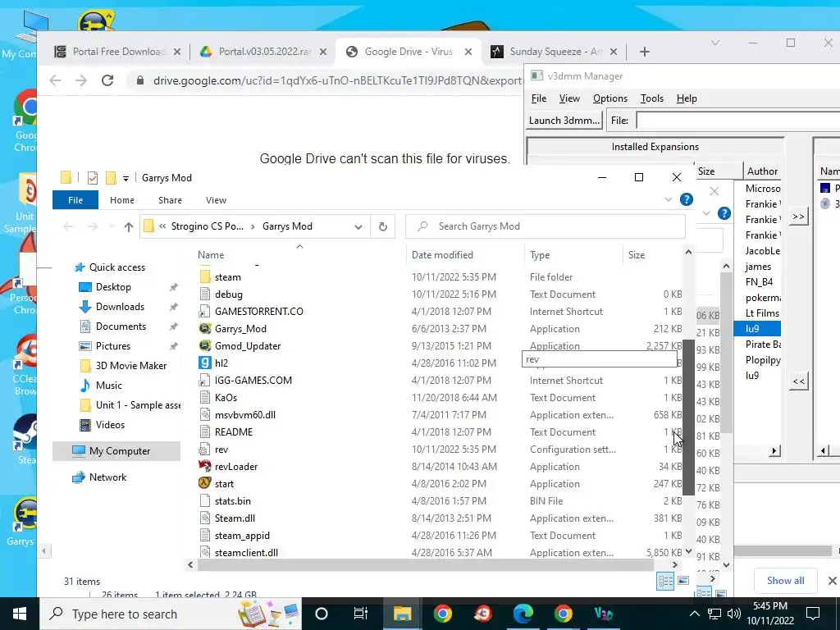
Task: Switch to Portal.v03.05.2022.rar tab
Action: pos(265,52)
